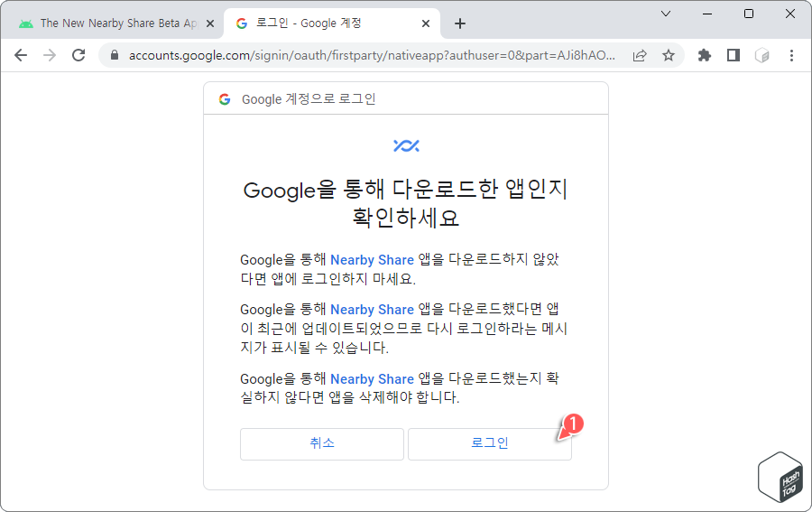Toggle the browser side panel
The width and height of the screenshot is (812, 512).
tap(734, 55)
